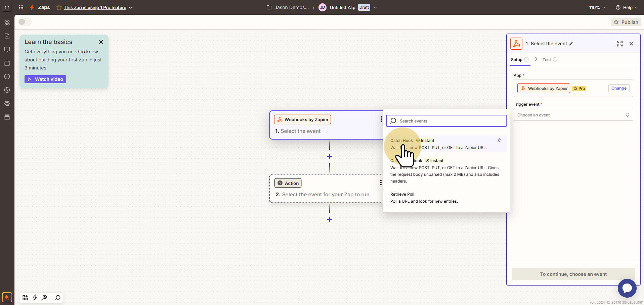The width and height of the screenshot is (644, 305).
Task: Click the bottom toolbar search magnifier
Action: click(58, 298)
